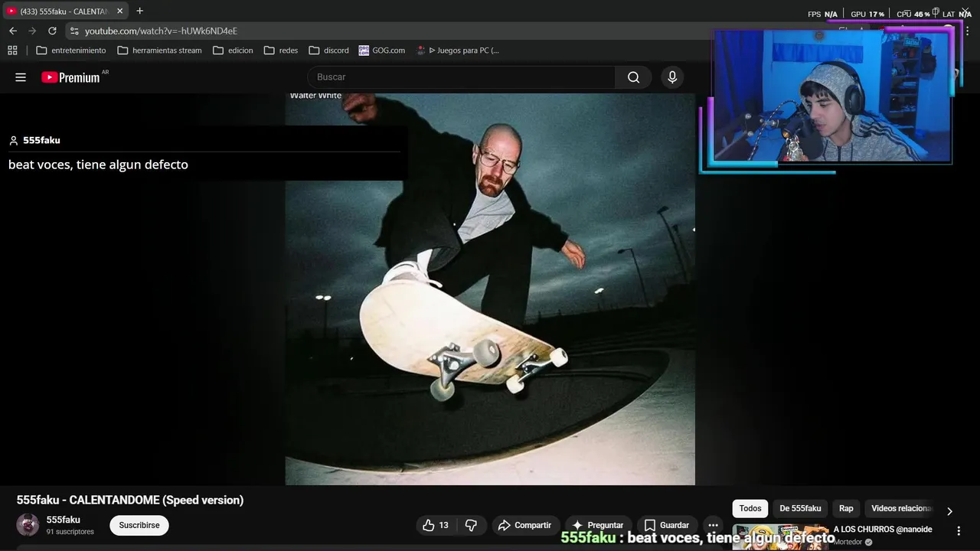Start voice search with microphone icon
This screenshot has width=980, height=551.
click(x=672, y=77)
